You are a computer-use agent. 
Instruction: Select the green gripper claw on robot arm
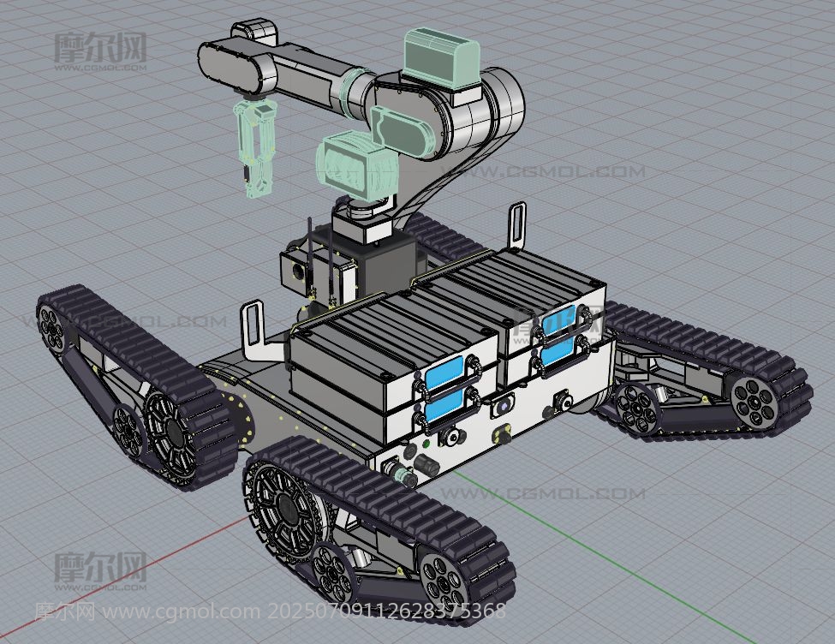[255, 147]
